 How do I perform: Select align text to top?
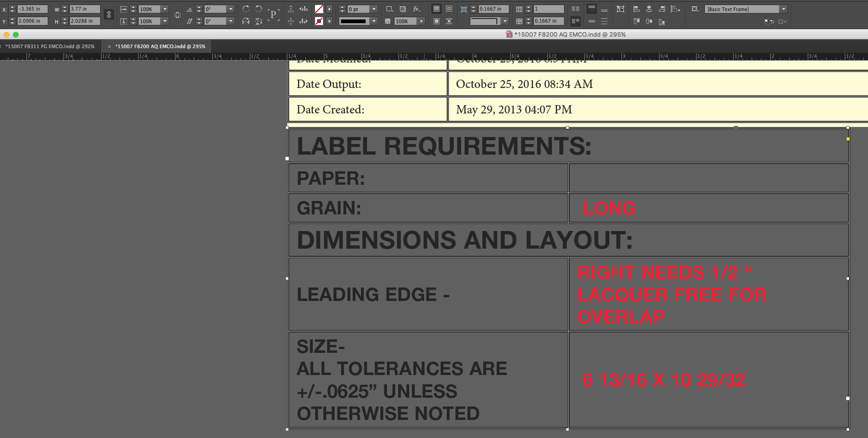[592, 9]
